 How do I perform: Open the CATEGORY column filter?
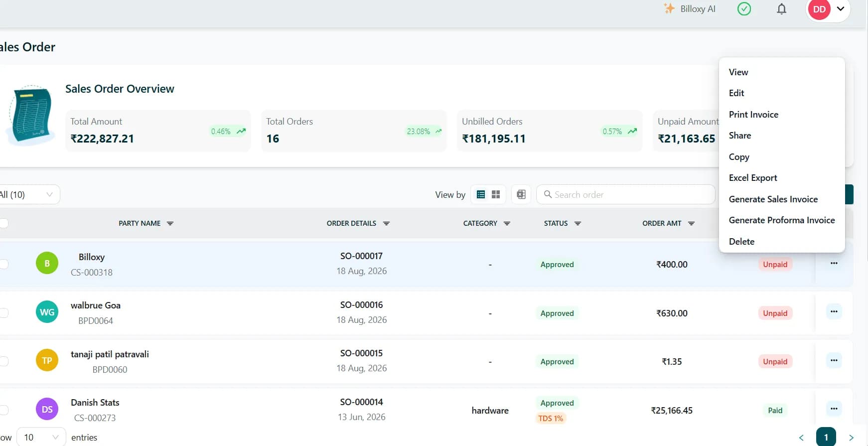coord(507,223)
